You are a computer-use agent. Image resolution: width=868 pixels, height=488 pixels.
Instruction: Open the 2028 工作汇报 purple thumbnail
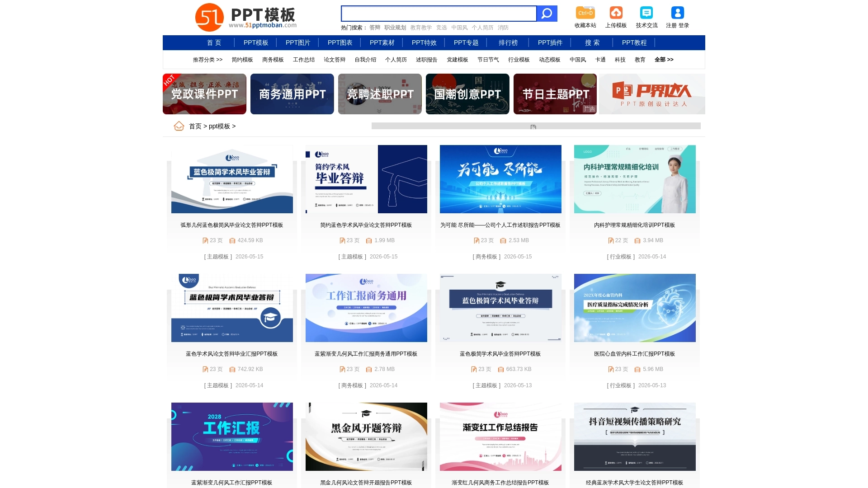(x=232, y=436)
